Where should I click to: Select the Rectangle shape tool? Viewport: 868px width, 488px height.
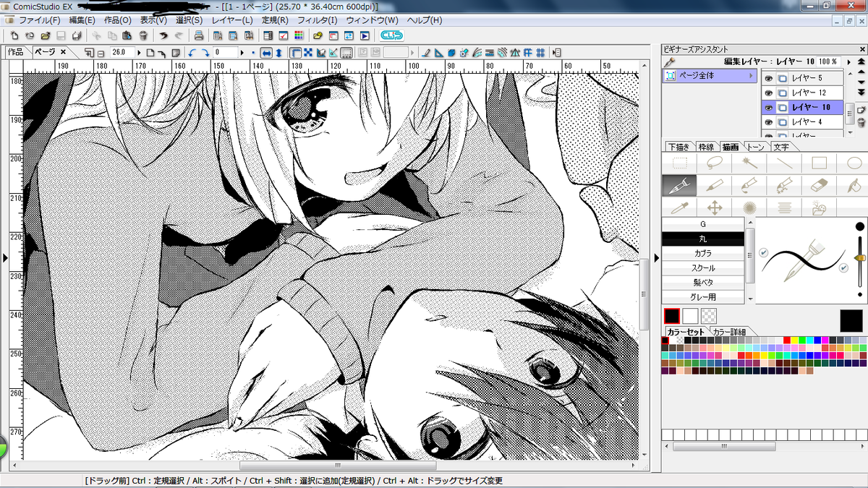click(x=818, y=163)
